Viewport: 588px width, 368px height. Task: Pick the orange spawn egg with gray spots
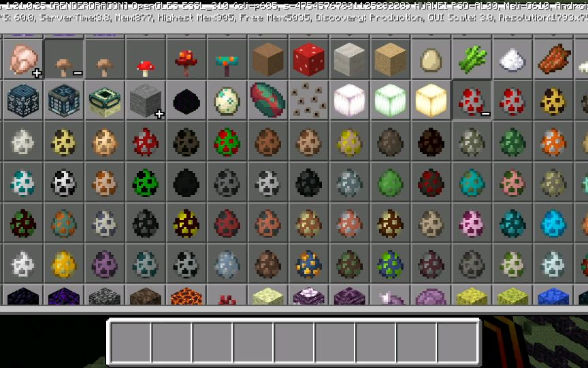point(553,141)
